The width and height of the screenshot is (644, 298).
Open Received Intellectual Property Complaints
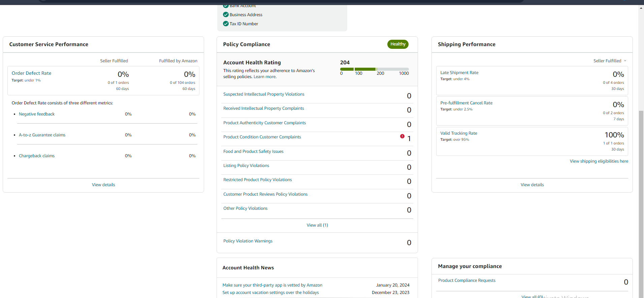[264, 108]
